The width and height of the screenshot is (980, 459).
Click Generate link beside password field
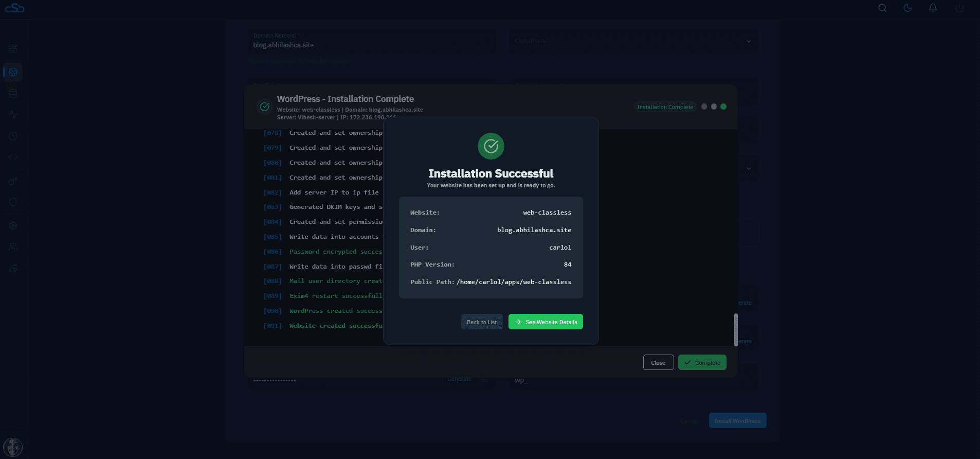click(459, 379)
